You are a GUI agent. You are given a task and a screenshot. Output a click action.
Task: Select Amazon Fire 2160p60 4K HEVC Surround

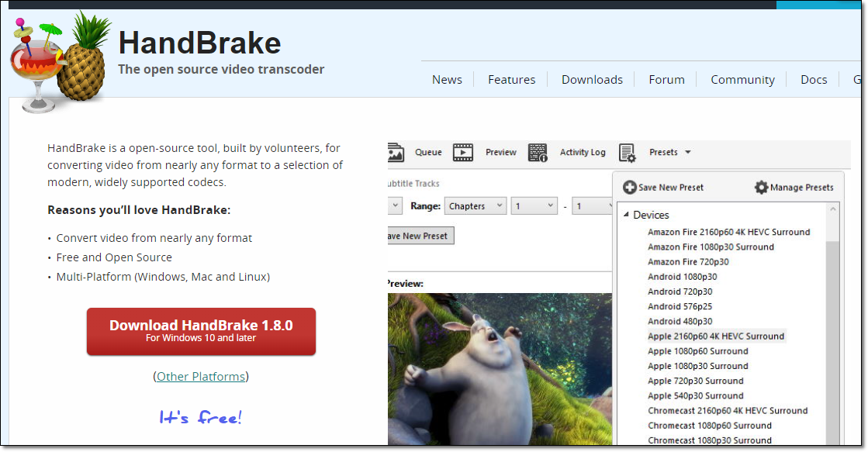728,232
